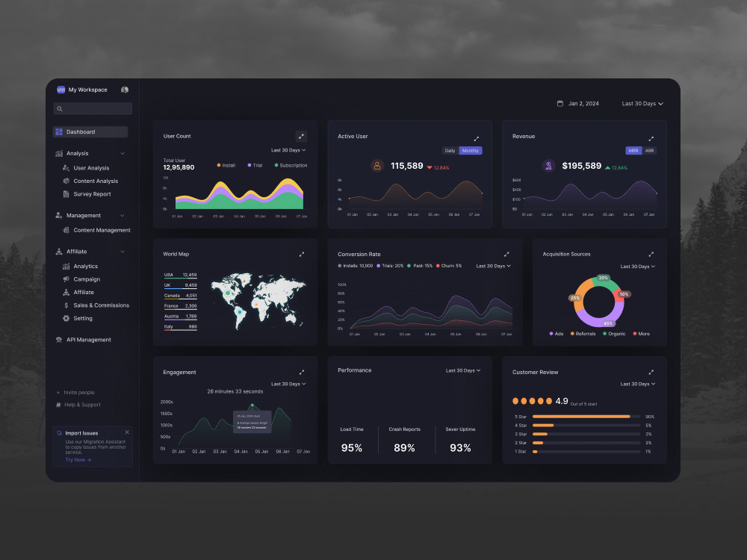The width and height of the screenshot is (747, 560).
Task: Click Invite people
Action: point(75,393)
